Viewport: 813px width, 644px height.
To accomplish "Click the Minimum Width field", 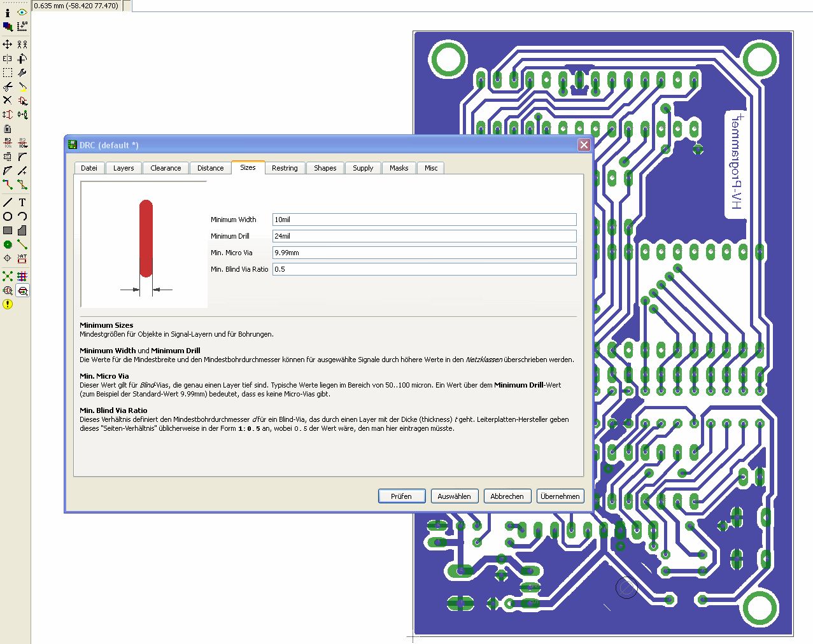I will [425, 220].
